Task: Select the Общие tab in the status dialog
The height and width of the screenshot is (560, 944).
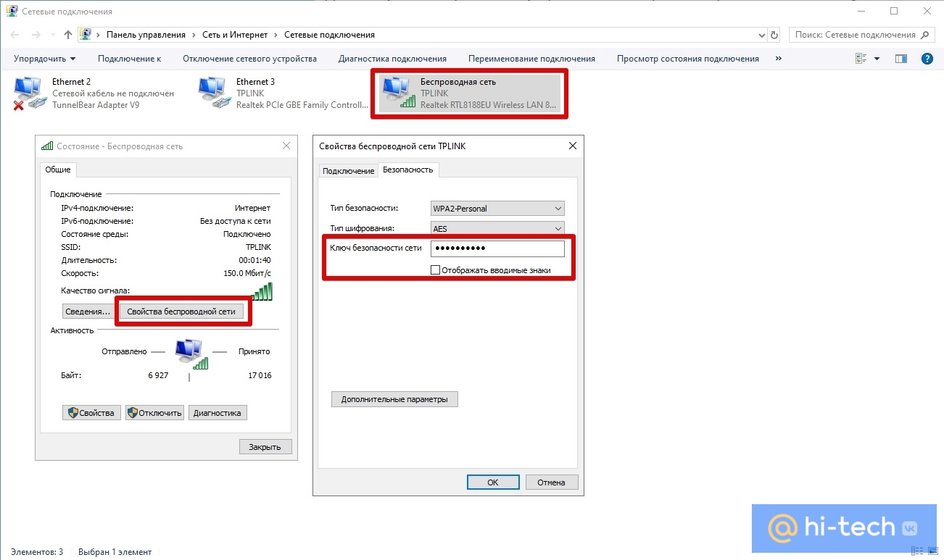Action: [58, 170]
